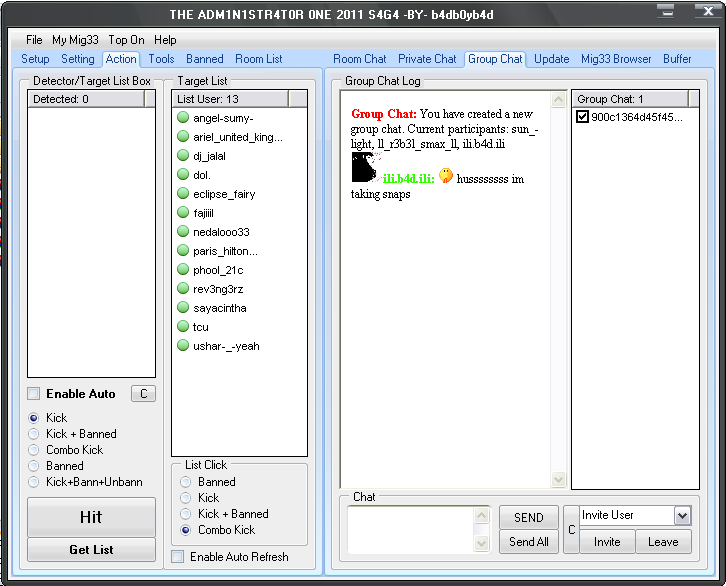This screenshot has width=726, height=586.
Task: Switch to the Banned tab
Action: coord(205,59)
